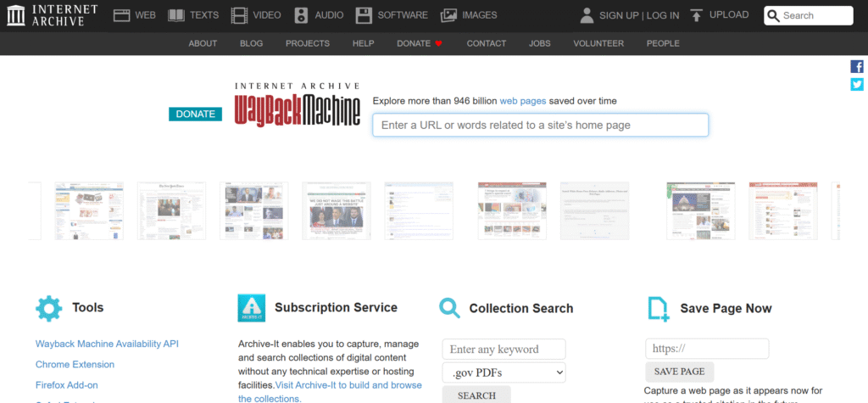
Task: Open the Volunteer menu item
Action: pyautogui.click(x=598, y=43)
